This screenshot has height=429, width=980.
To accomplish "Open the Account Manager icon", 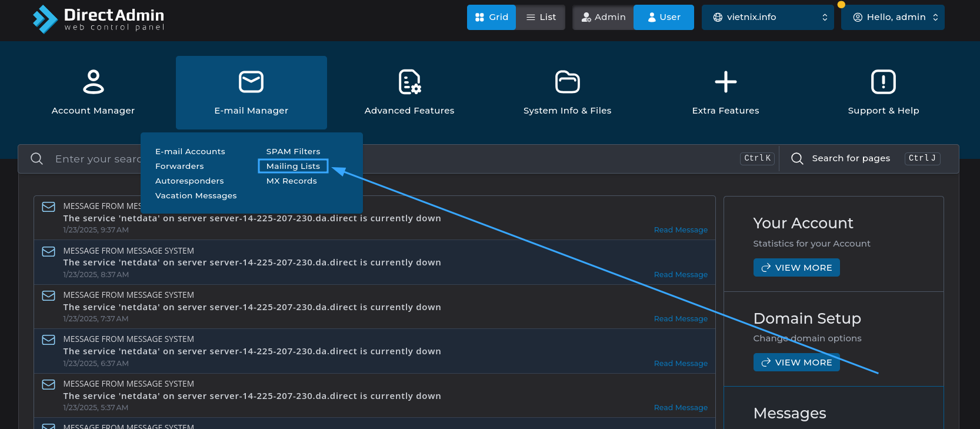I will click(93, 82).
